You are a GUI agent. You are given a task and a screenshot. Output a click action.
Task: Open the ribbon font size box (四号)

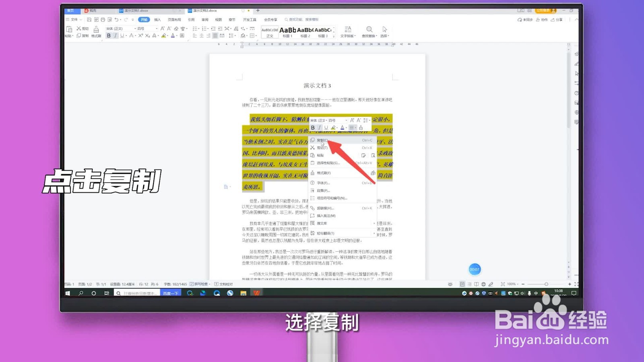pyautogui.click(x=147, y=29)
